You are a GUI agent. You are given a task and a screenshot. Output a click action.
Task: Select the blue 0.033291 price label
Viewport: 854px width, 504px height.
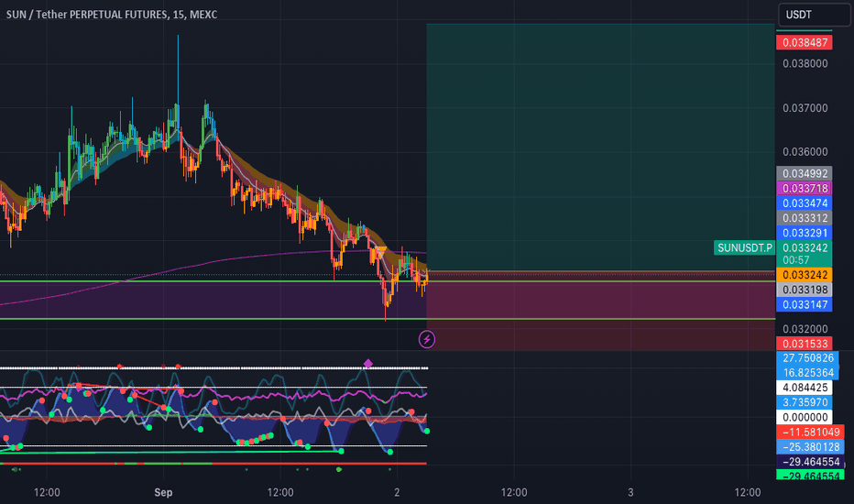[x=805, y=233]
